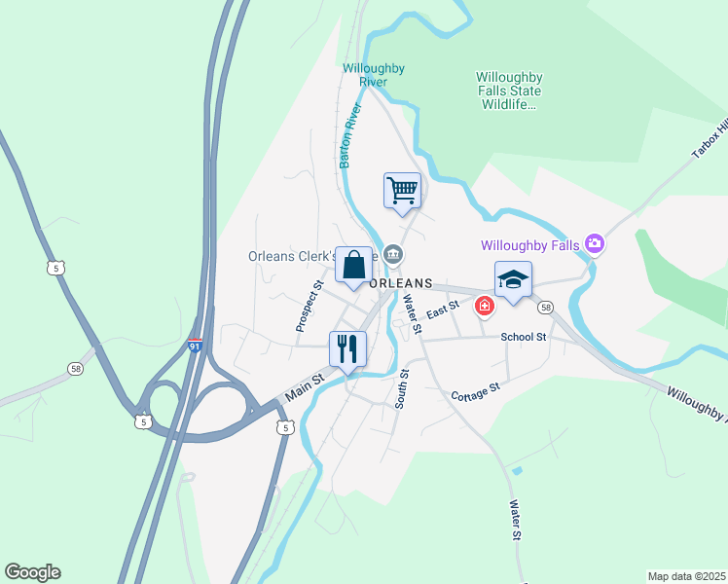This screenshot has width=728, height=584.
Task: Click the ORLEANS town label
Action: [401, 283]
